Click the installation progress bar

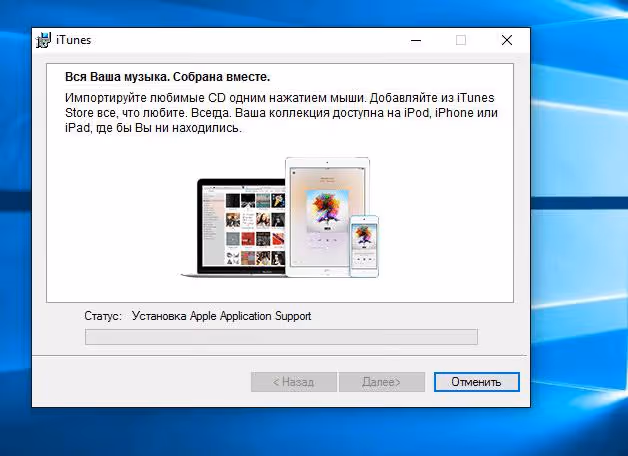pyautogui.click(x=281, y=337)
